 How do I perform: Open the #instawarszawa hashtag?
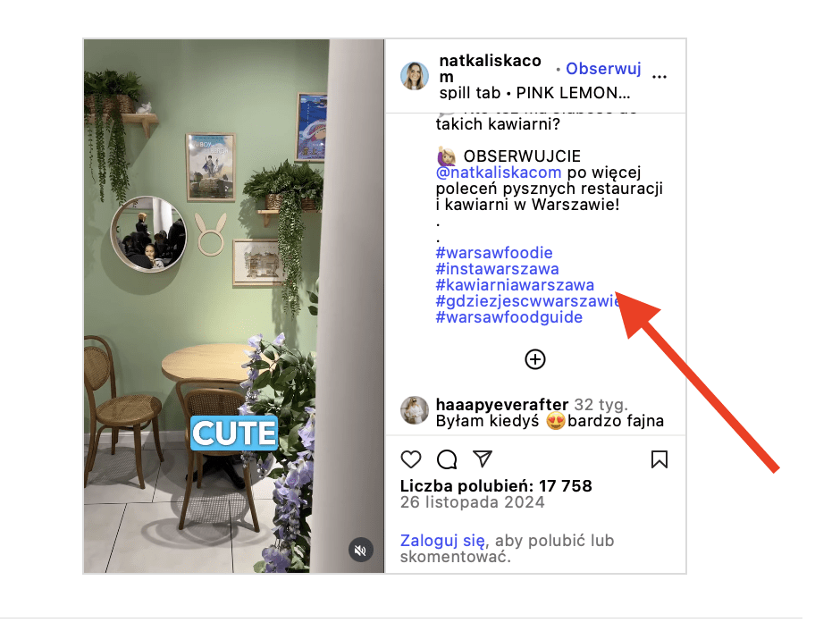[x=497, y=268]
